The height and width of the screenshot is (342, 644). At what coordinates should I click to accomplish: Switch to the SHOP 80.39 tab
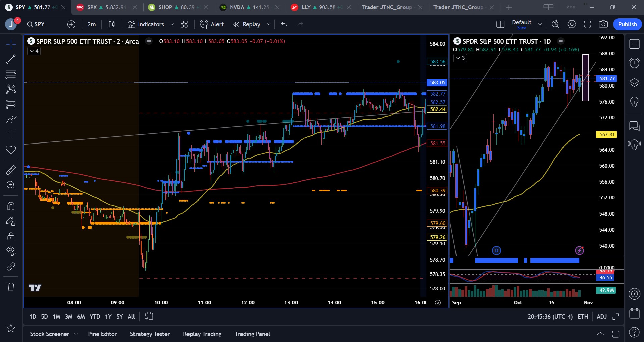(x=178, y=7)
